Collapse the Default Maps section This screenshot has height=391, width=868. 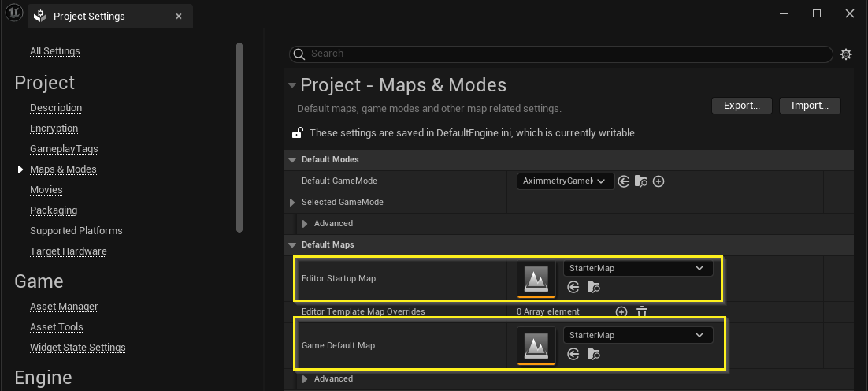pos(293,245)
